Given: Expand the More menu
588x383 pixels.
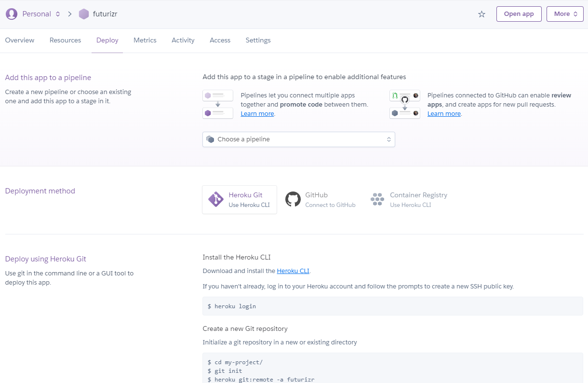Looking at the screenshot, I should 565,14.
